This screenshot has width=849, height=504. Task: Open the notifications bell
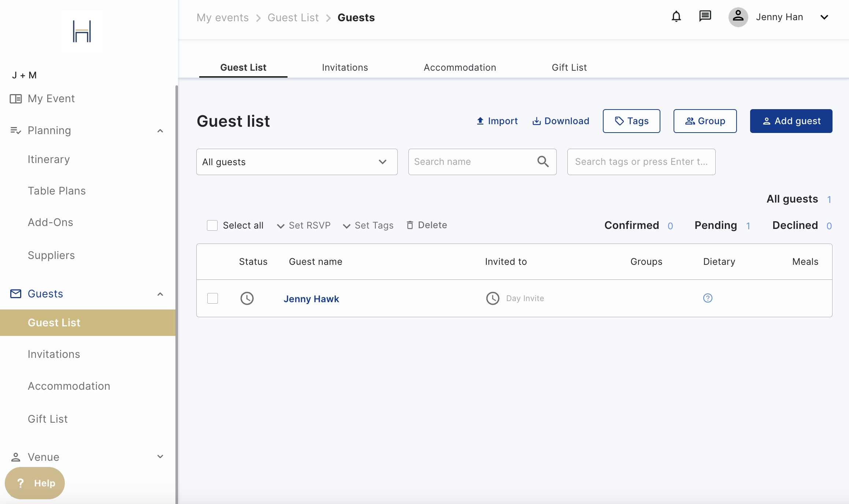tap(676, 17)
